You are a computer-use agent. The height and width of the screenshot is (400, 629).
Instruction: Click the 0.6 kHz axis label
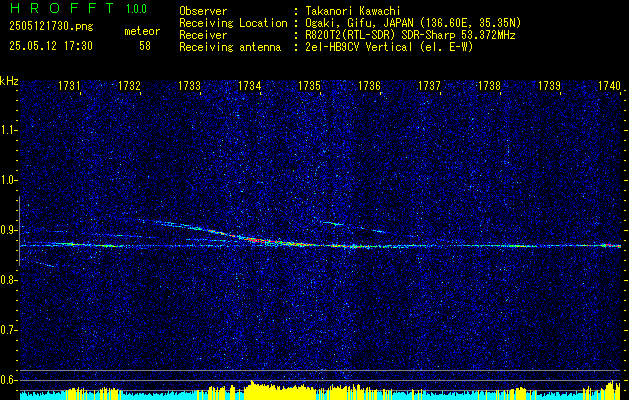(x=9, y=380)
